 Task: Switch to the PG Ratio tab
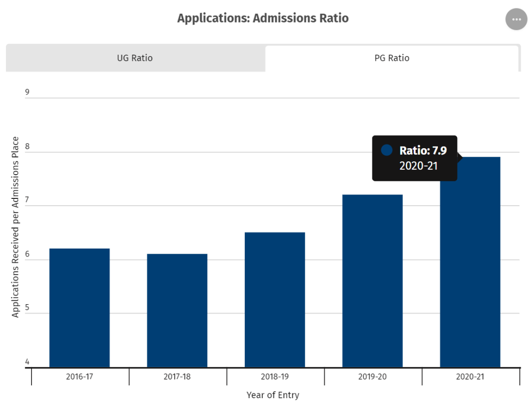[x=392, y=58]
